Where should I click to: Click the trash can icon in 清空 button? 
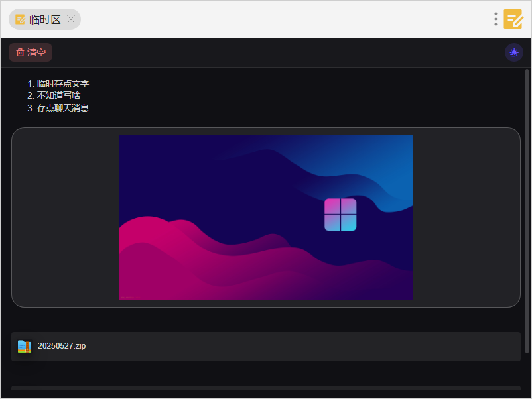coord(20,52)
